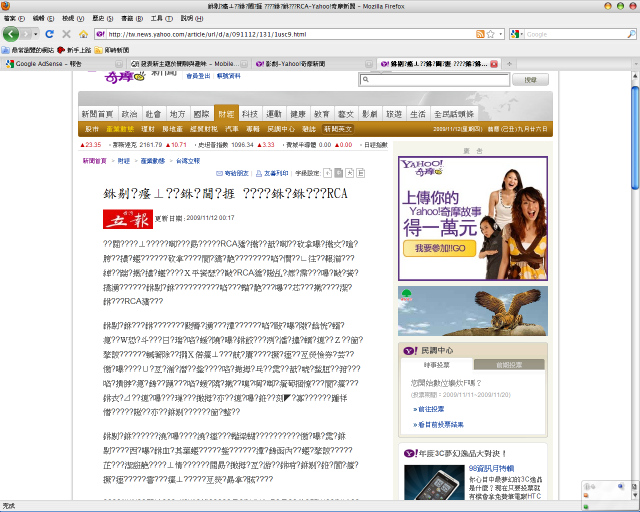The image size is (640, 512).
Task: Set font size to medium (highlighted option)
Action: (338, 173)
